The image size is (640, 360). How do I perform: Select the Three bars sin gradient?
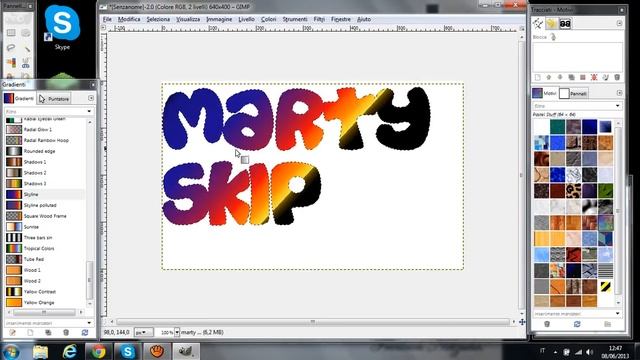point(45,238)
